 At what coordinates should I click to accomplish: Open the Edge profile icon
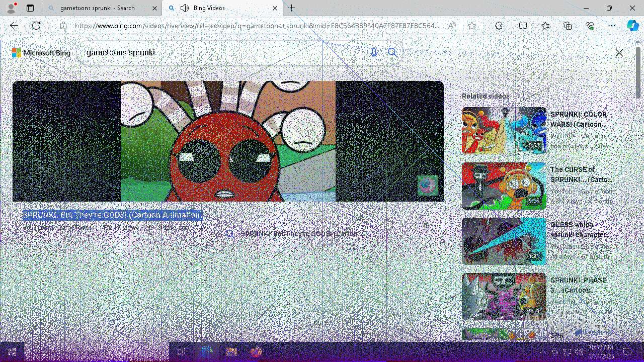11,8
